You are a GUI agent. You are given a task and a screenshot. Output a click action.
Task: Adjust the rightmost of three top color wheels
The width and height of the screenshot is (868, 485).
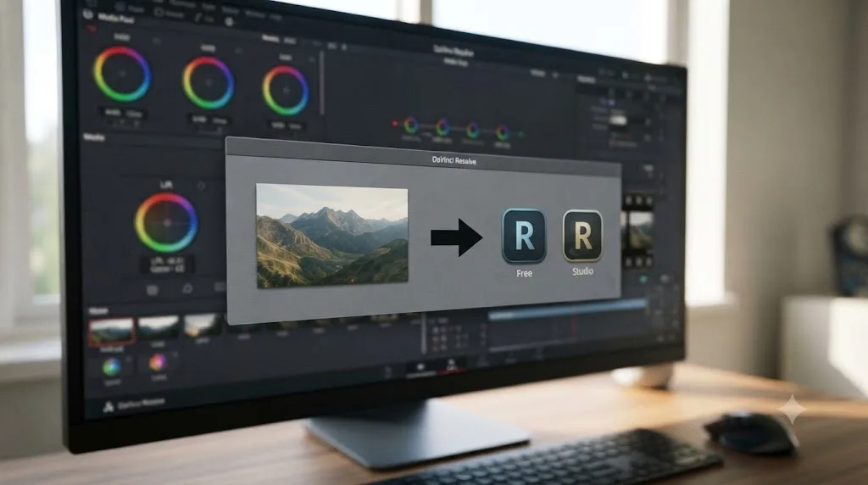[x=285, y=91]
